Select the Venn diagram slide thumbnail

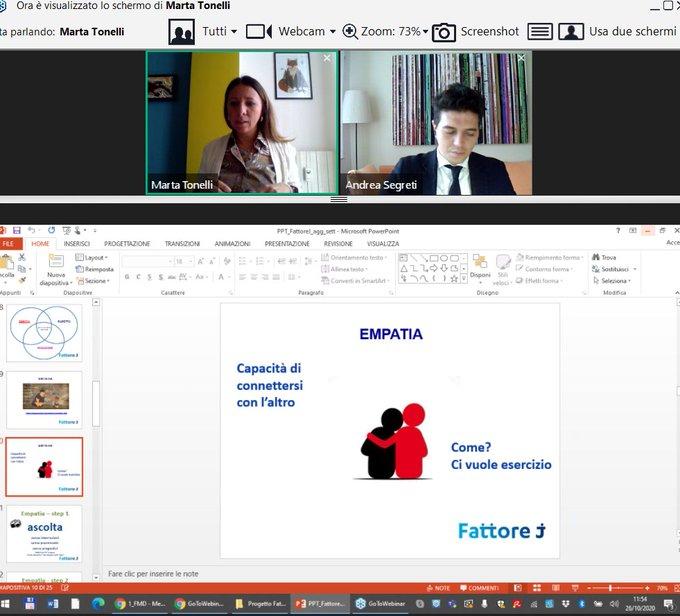click(44, 333)
